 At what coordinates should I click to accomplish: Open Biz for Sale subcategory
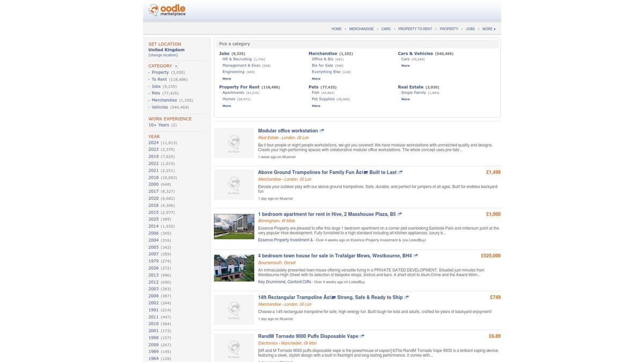click(323, 65)
